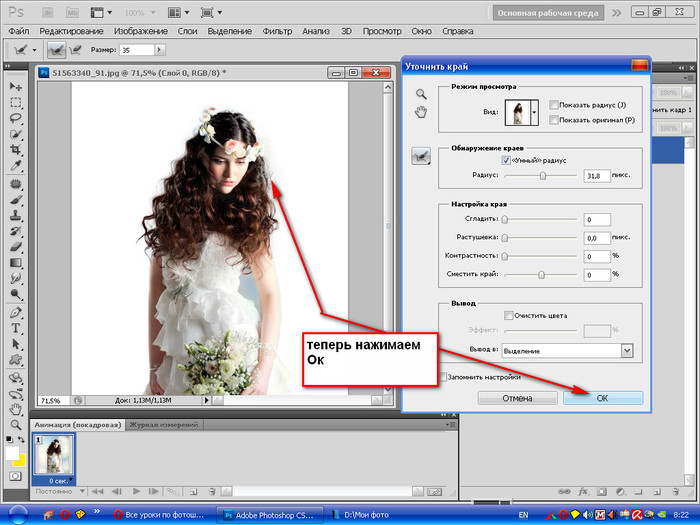
Task: Select the Lasso tool in left toolbar
Action: pos(16,118)
